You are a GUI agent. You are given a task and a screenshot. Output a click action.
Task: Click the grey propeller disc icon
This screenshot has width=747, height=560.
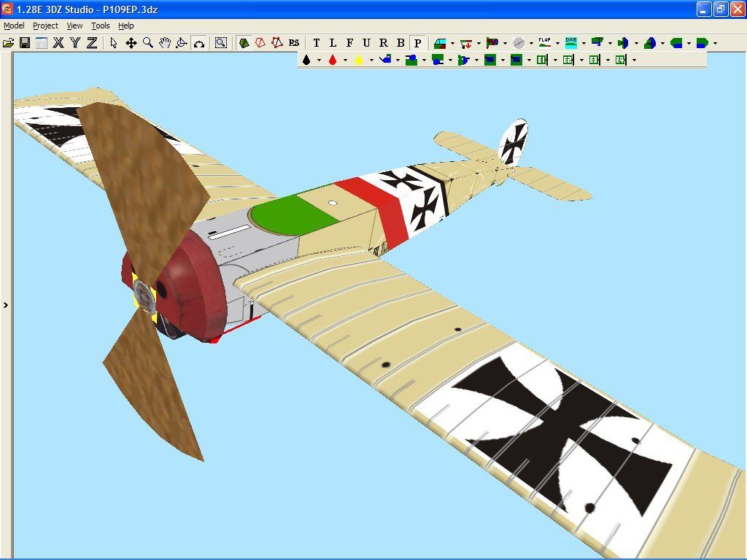(x=519, y=43)
